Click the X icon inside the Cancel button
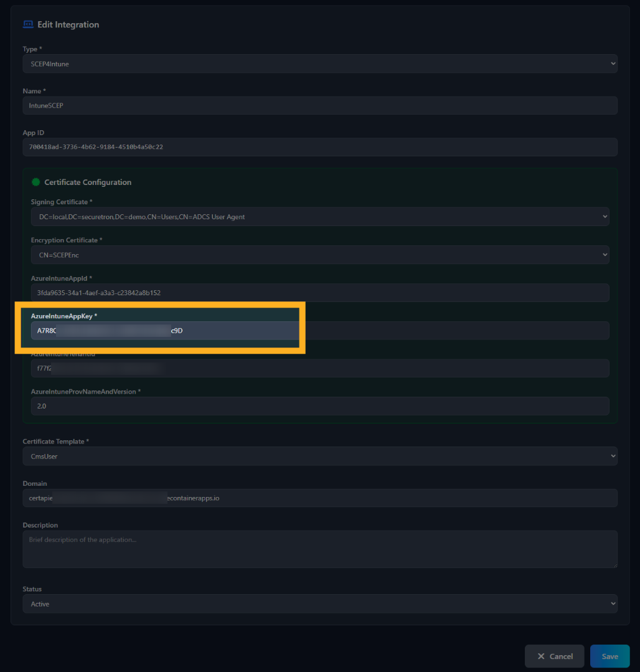This screenshot has height=672, width=640. 541,656
